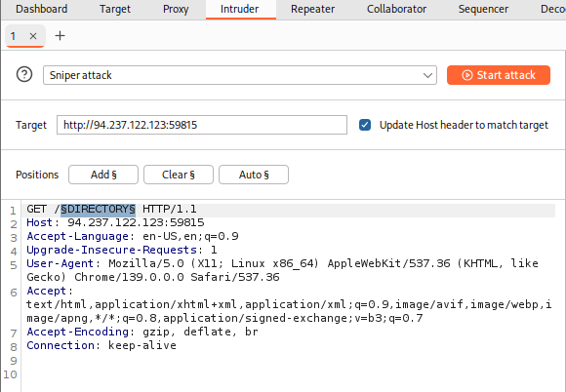Open the Sniper attack type dropdown
Viewport: 566px width, 392px height.
coord(240,75)
